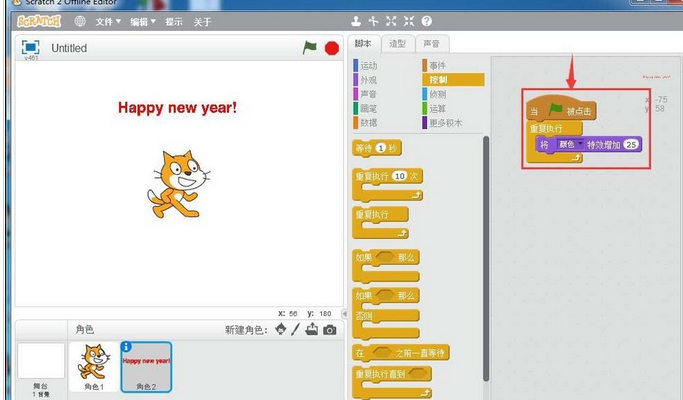Click the 关于 menu item
Viewport: 683px width, 400px height.
[202, 21]
